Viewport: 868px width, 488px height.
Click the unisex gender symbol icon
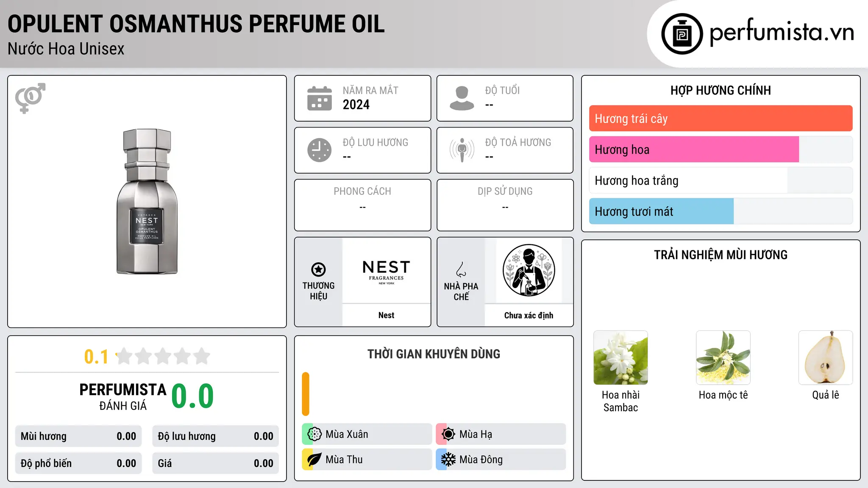click(x=30, y=98)
